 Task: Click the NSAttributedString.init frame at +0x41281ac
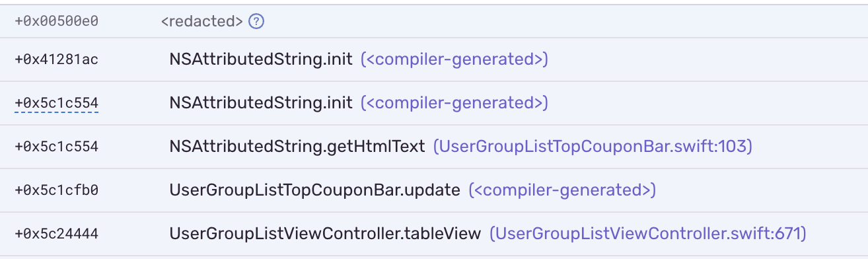(x=261, y=59)
